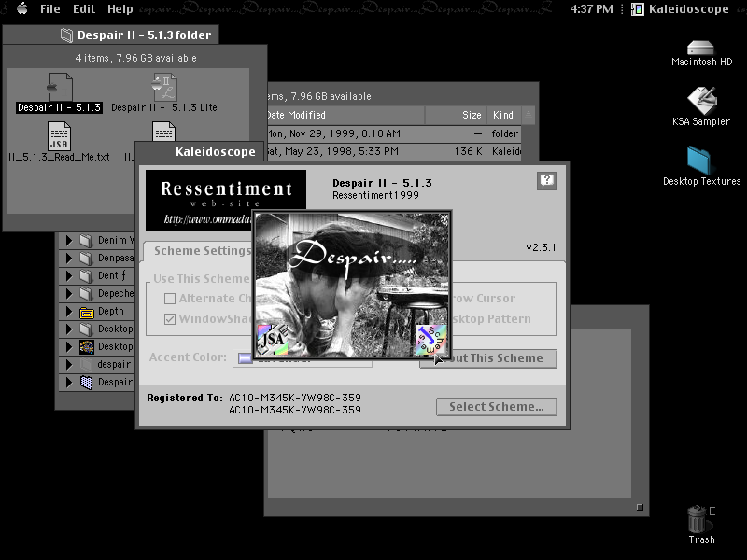This screenshot has width=747, height=560.
Task: Click the v2.3.1 version label
Action: click(541, 247)
